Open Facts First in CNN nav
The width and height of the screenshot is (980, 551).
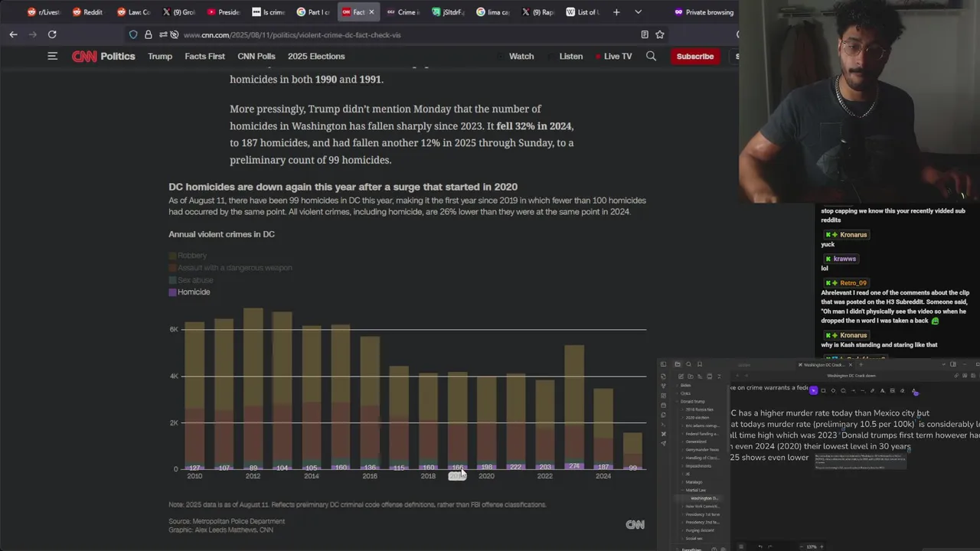[x=204, y=56]
